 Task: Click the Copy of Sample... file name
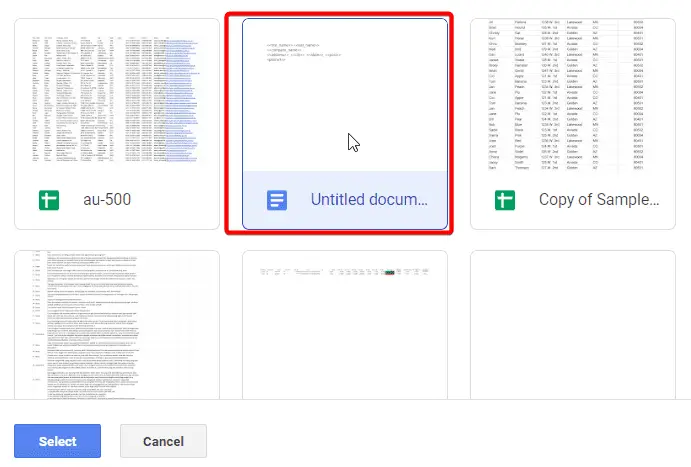[599, 200]
